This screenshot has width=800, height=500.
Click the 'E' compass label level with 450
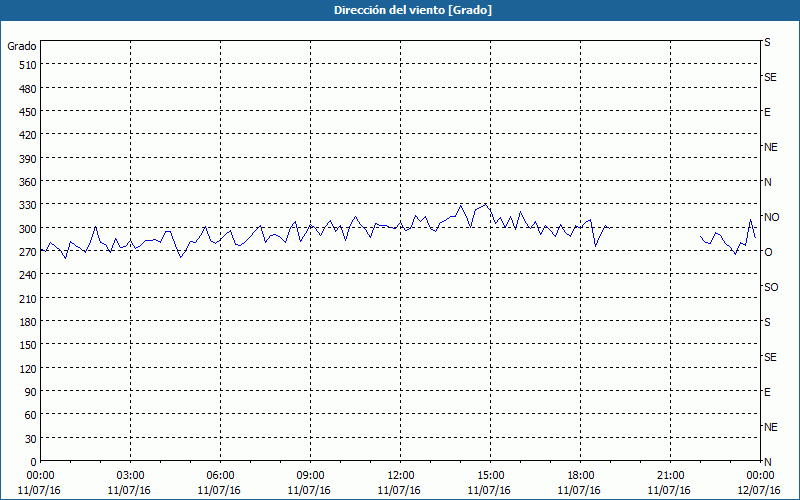[767, 112]
